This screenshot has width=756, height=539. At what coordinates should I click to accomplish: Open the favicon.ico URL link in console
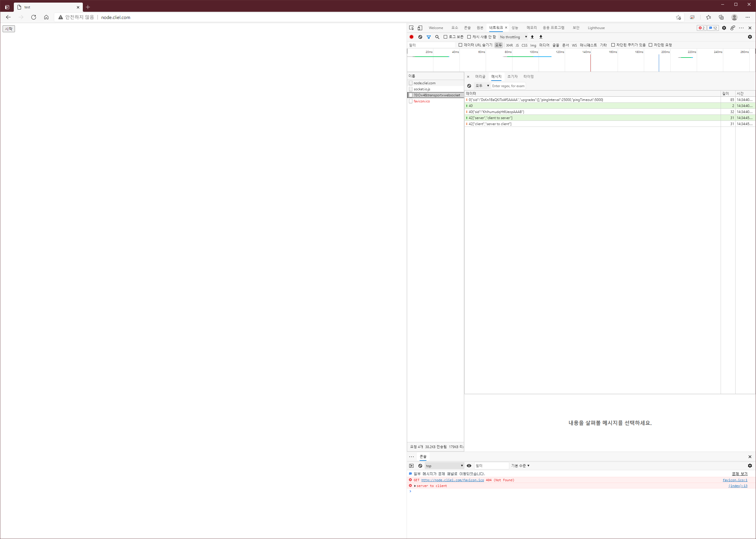click(x=452, y=480)
